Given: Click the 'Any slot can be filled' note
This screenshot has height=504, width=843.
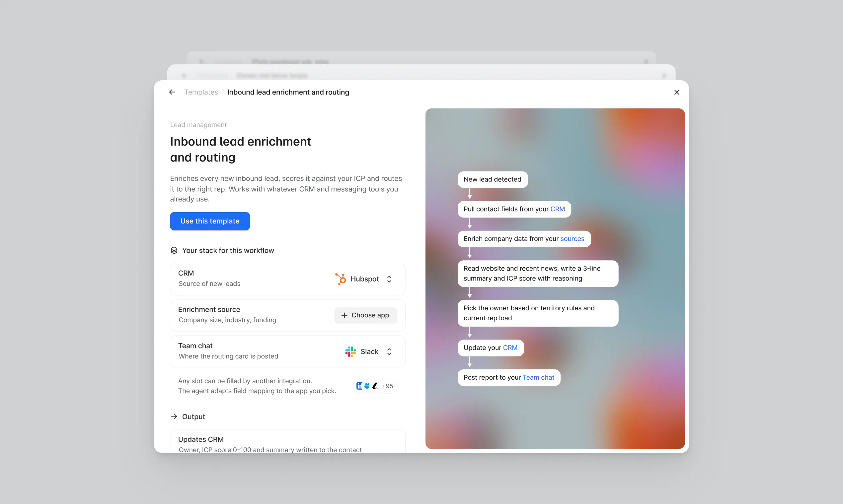Looking at the screenshot, I should point(257,386).
